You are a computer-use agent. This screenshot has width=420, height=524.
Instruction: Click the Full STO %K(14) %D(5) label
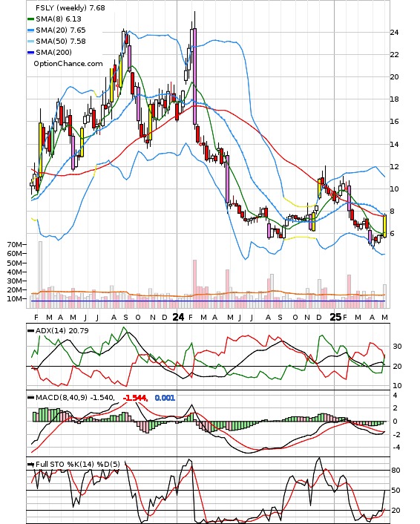(x=77, y=464)
